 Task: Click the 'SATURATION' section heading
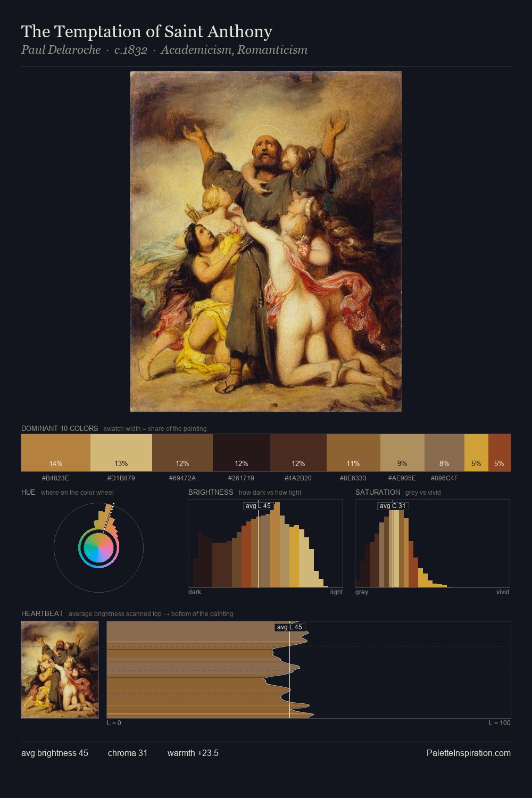tap(378, 492)
